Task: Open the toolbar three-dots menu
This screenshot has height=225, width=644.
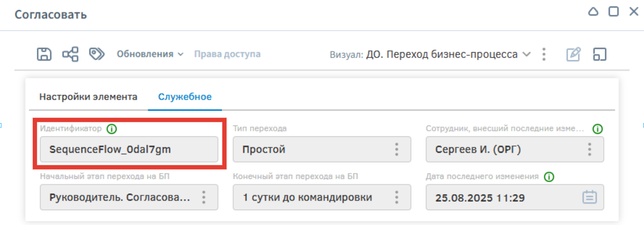Action: click(x=544, y=54)
